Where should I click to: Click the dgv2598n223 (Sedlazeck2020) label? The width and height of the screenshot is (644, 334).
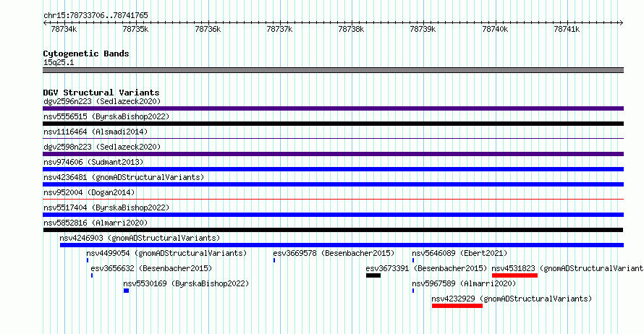click(x=102, y=147)
